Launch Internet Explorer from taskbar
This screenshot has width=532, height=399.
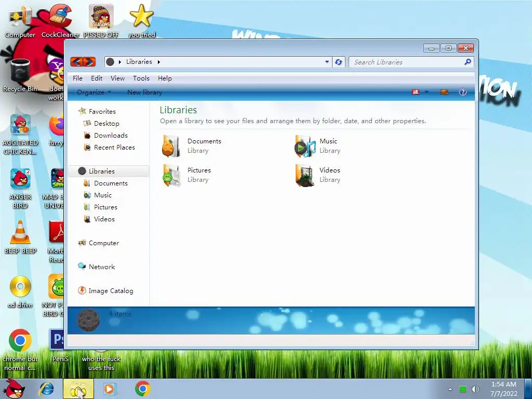tap(46, 389)
